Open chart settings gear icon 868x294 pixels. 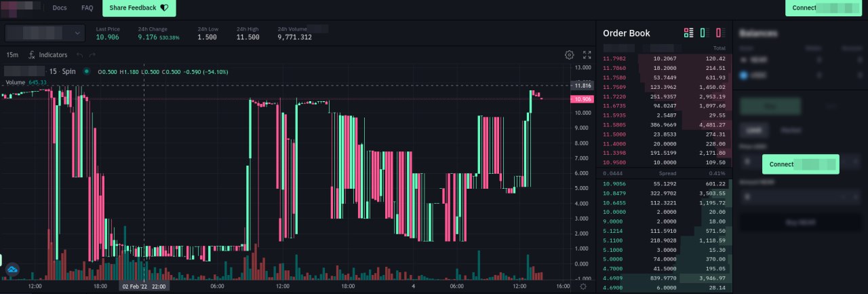click(570, 55)
